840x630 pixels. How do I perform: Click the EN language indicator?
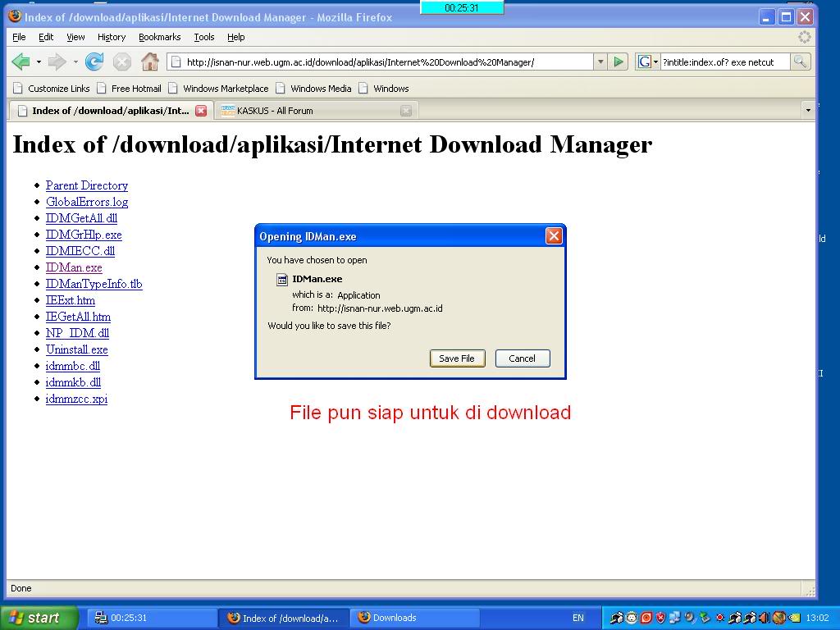point(578,618)
